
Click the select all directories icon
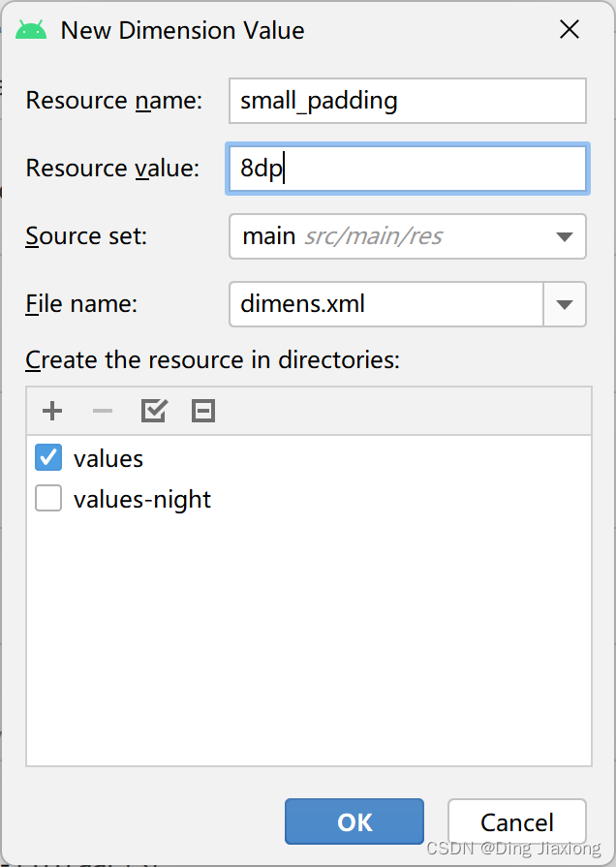click(154, 411)
